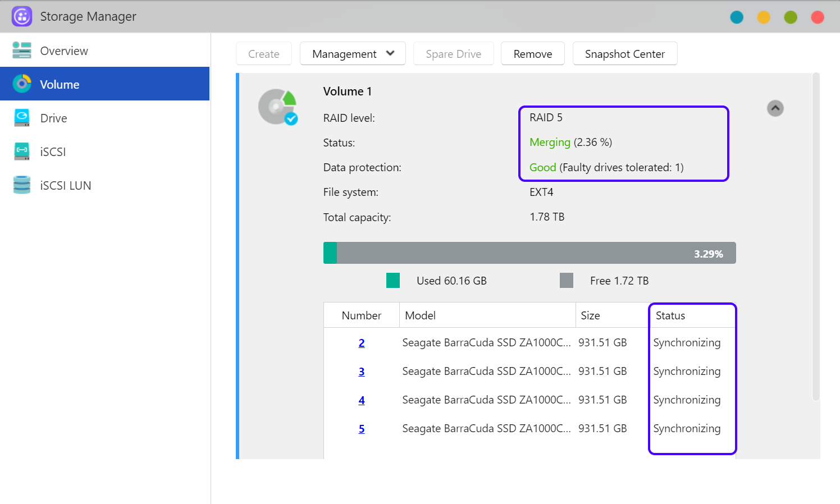Click the volume capacity usage bar
Viewport: 840px width, 504px height.
pos(529,253)
